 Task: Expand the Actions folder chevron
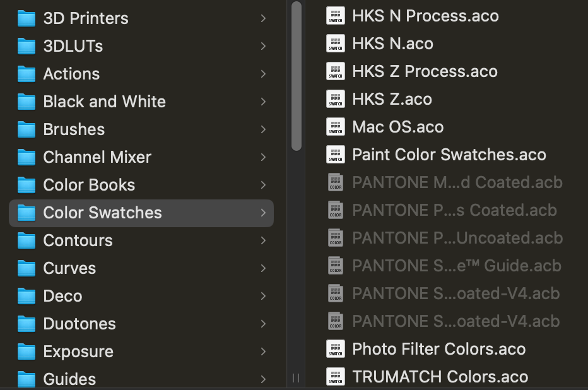point(264,73)
